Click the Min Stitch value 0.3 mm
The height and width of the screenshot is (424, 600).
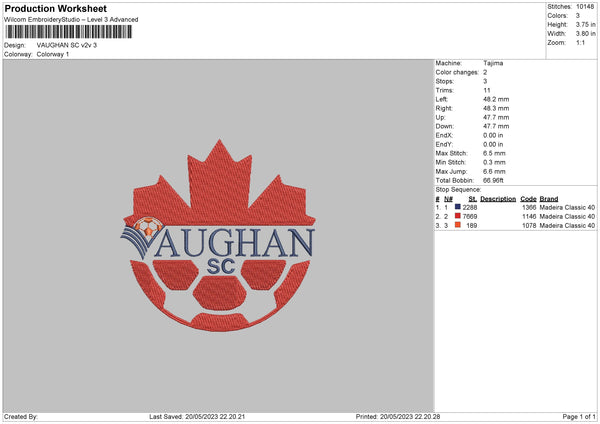494,162
